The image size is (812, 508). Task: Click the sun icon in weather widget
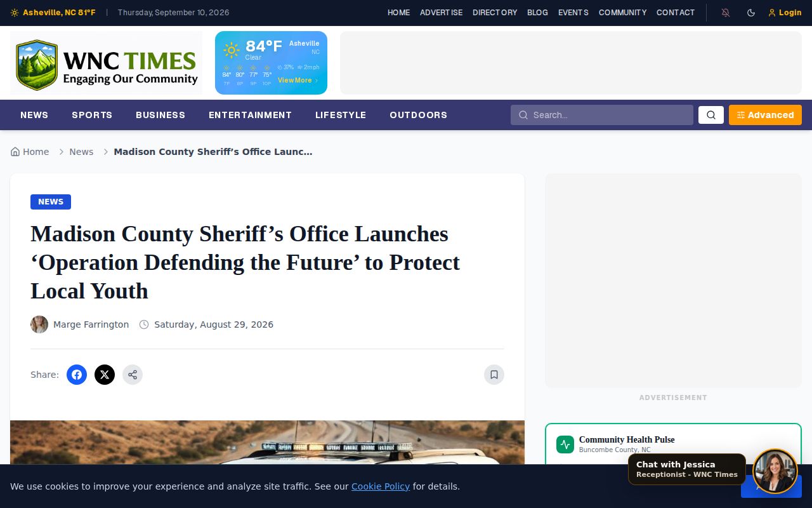tap(232, 50)
